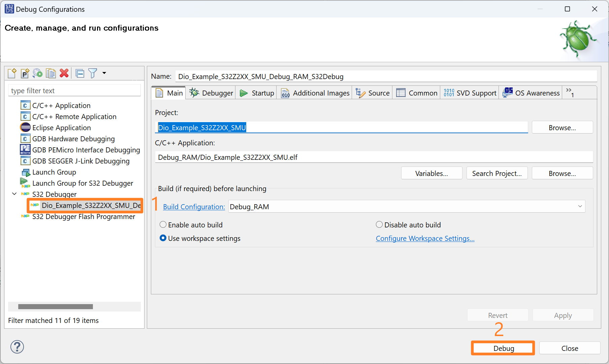Click the New prototype configuration icon

[x=25, y=73]
